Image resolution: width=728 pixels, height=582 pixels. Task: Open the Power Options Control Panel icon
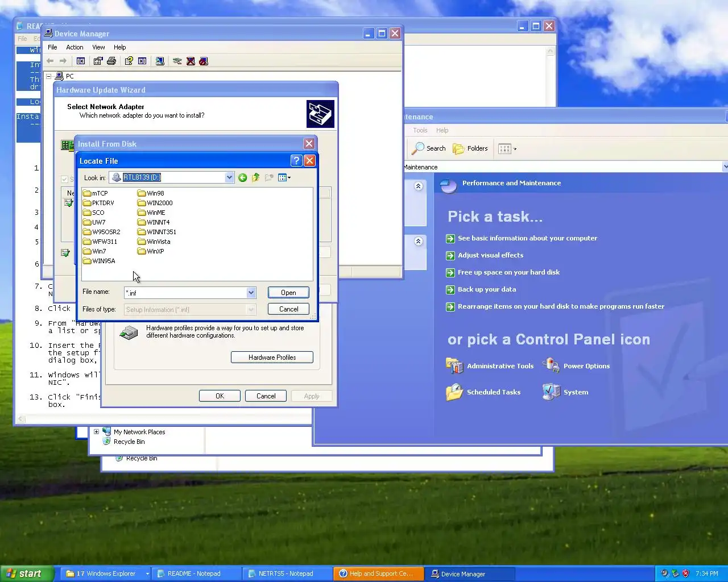(x=576, y=366)
